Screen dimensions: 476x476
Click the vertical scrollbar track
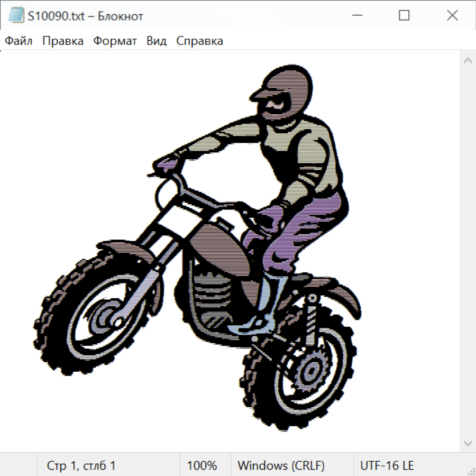468,251
